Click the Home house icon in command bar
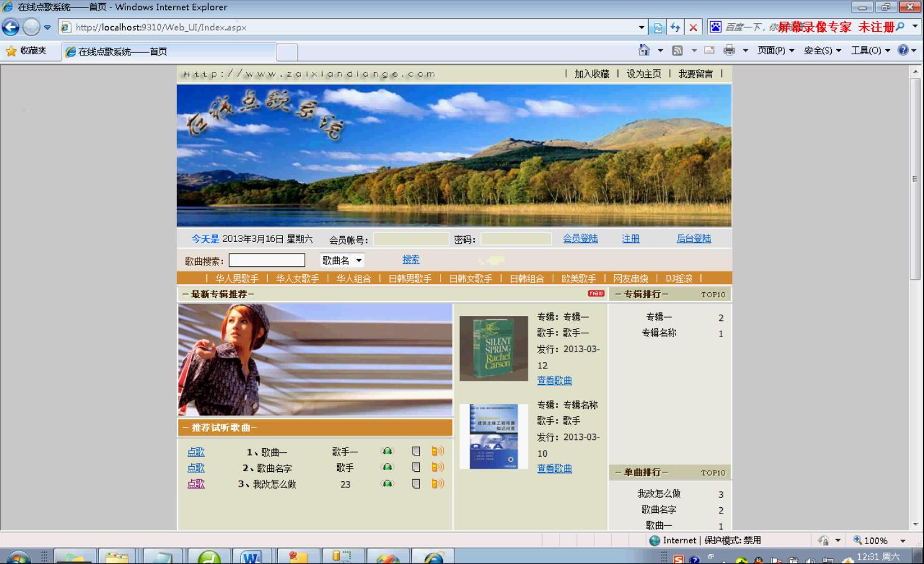The width and height of the screenshot is (924, 564). coord(644,50)
